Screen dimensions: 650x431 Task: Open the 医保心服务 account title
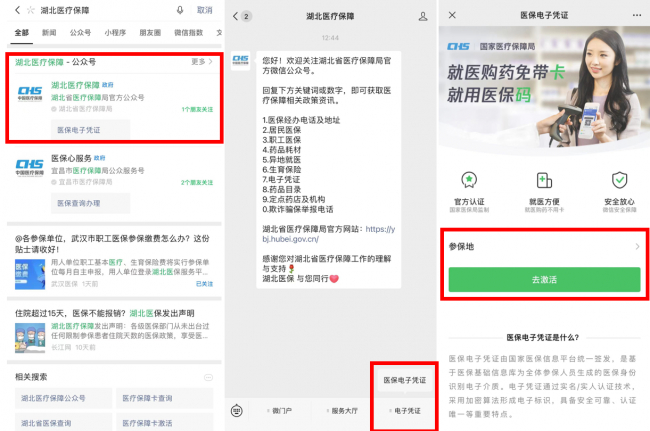pos(71,158)
